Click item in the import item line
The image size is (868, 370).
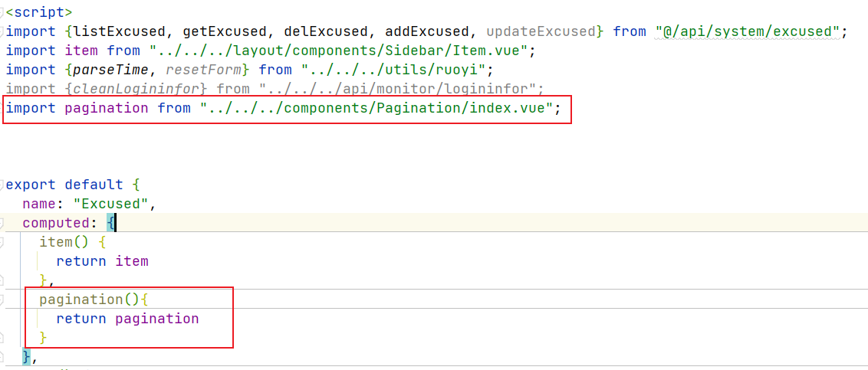click(x=81, y=51)
